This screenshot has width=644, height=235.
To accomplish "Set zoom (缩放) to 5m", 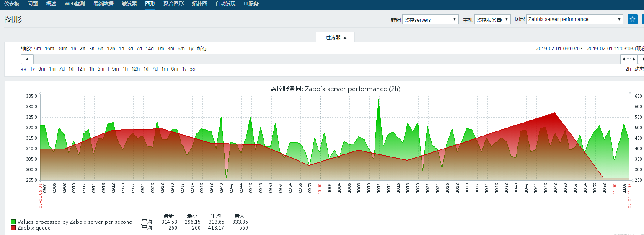I will coord(38,49).
